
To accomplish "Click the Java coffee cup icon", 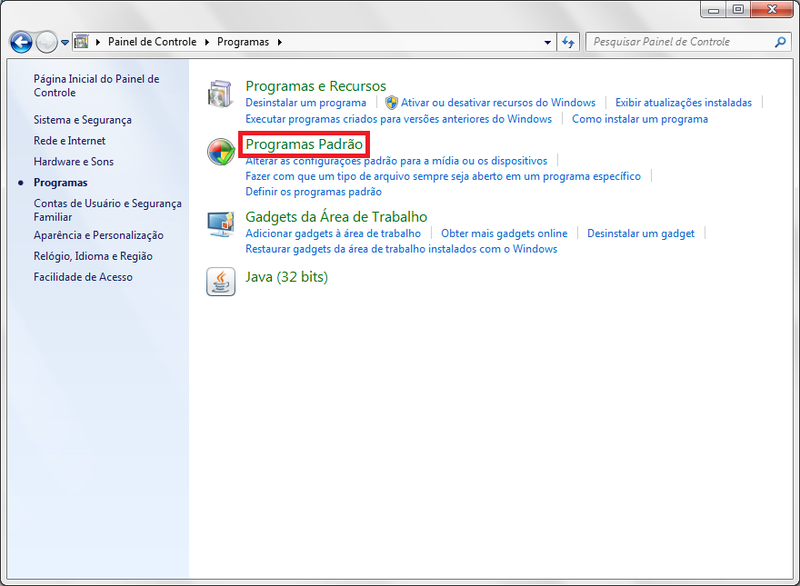I will click(220, 282).
